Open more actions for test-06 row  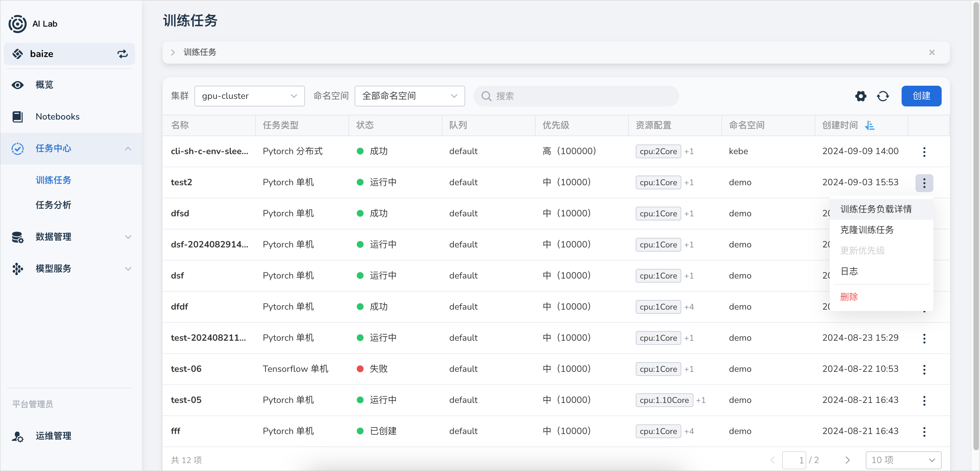[924, 369]
